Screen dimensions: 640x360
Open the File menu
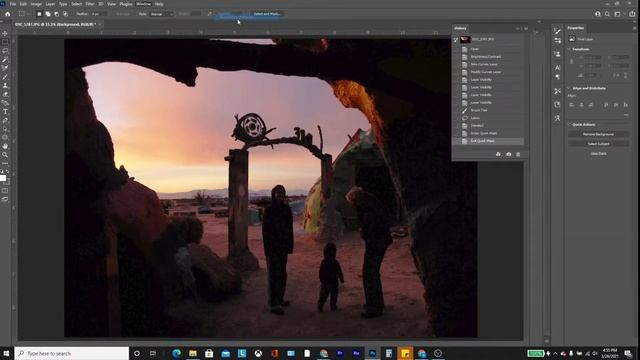click(13, 4)
